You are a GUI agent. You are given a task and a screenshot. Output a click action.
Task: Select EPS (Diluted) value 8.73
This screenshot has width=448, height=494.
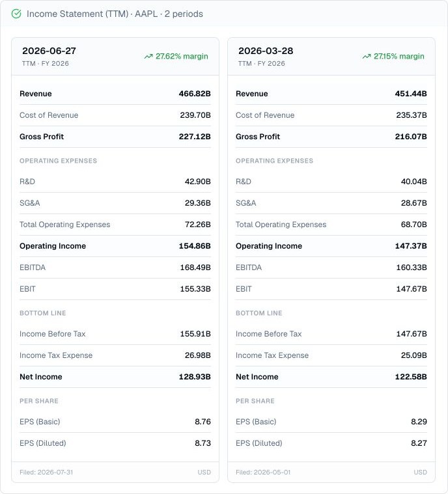tap(203, 443)
